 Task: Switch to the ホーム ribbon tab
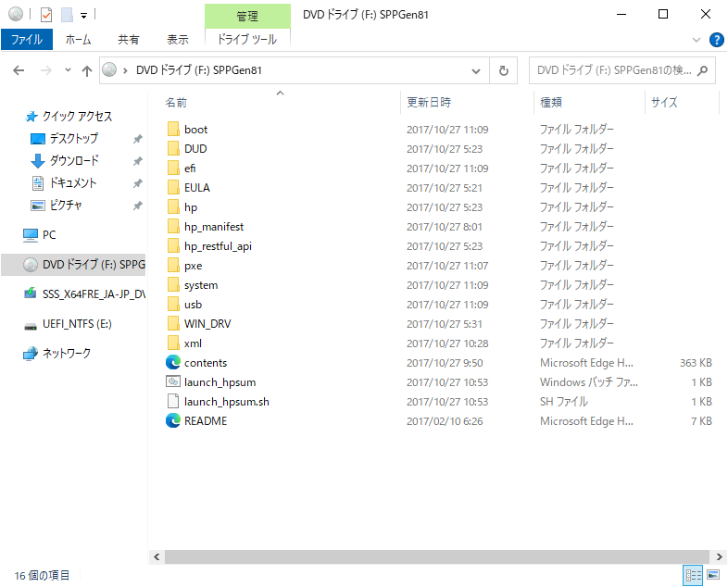point(78,40)
